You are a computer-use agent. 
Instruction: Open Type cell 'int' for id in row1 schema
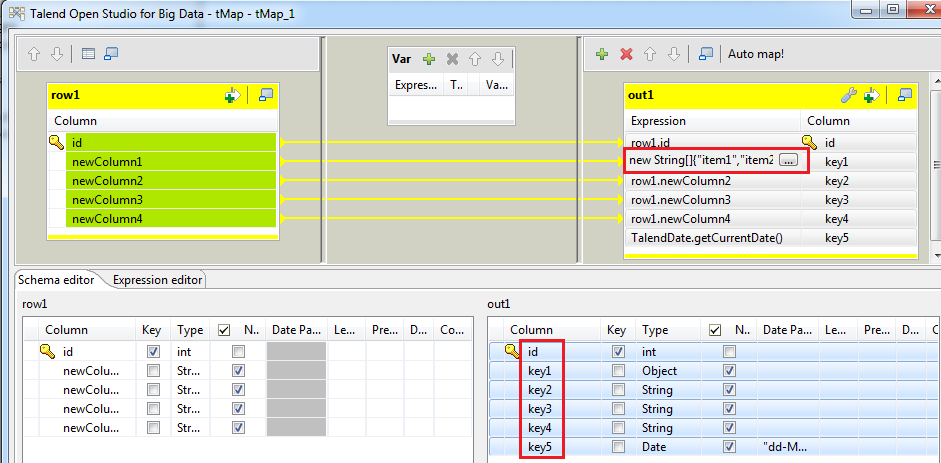coord(192,351)
